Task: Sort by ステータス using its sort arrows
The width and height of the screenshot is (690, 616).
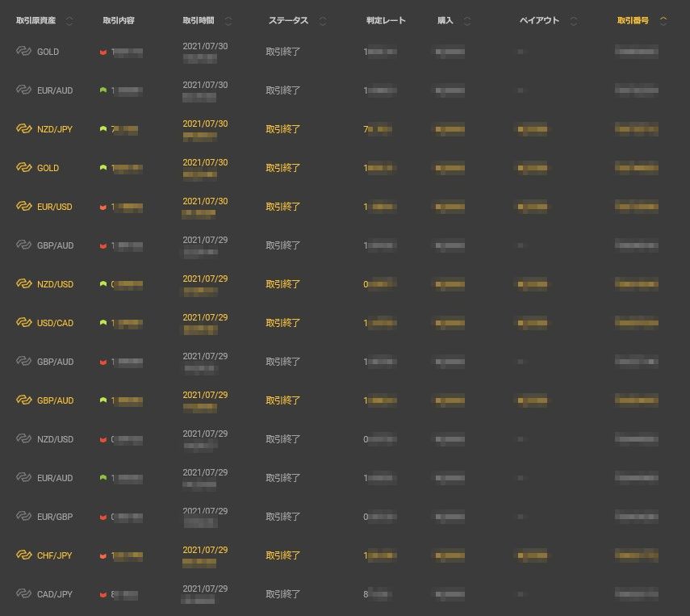Action: click(323, 21)
